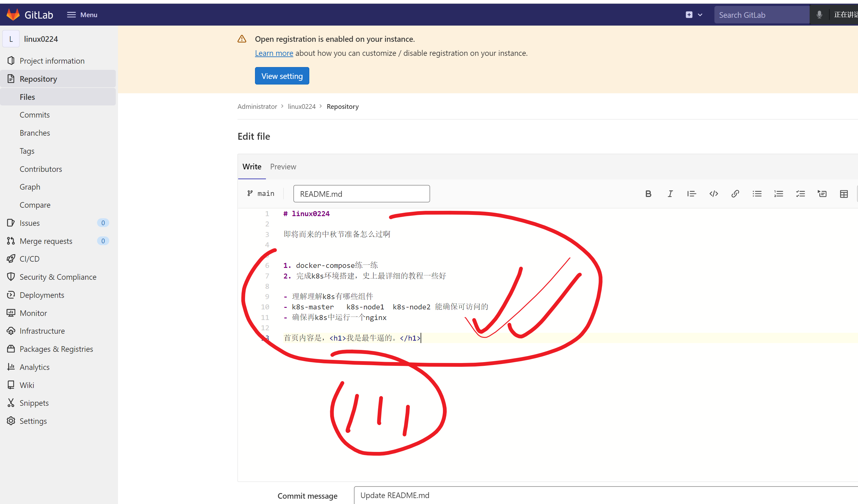
Task: Add a numbered list via toolbar
Action: click(x=779, y=194)
